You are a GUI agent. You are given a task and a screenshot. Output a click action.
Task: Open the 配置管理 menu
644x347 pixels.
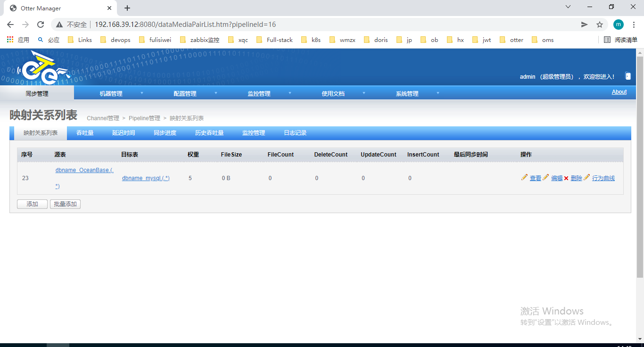185,93
